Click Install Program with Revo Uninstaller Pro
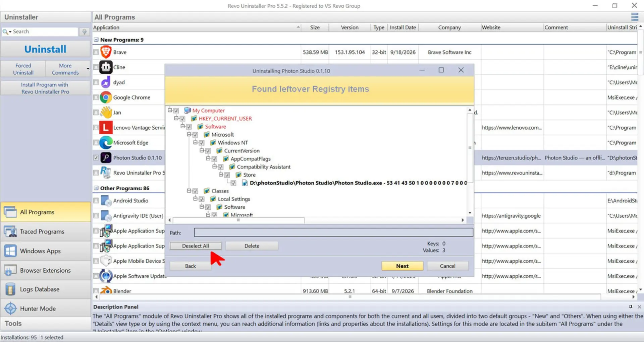The image size is (644, 342). [45, 88]
